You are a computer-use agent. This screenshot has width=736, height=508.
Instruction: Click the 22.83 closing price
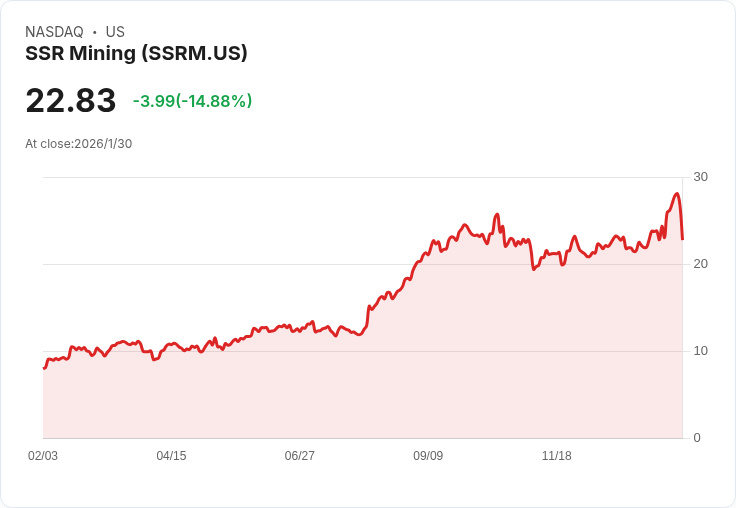point(70,101)
